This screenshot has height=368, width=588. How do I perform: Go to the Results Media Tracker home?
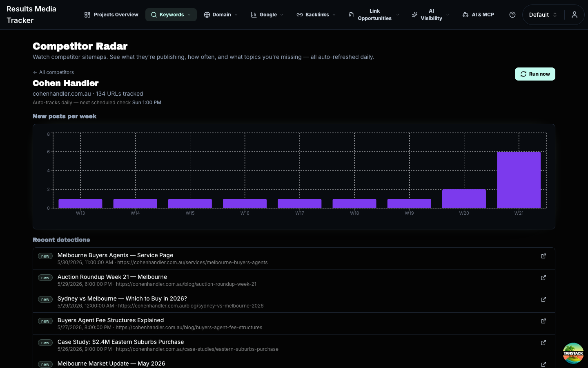31,15
